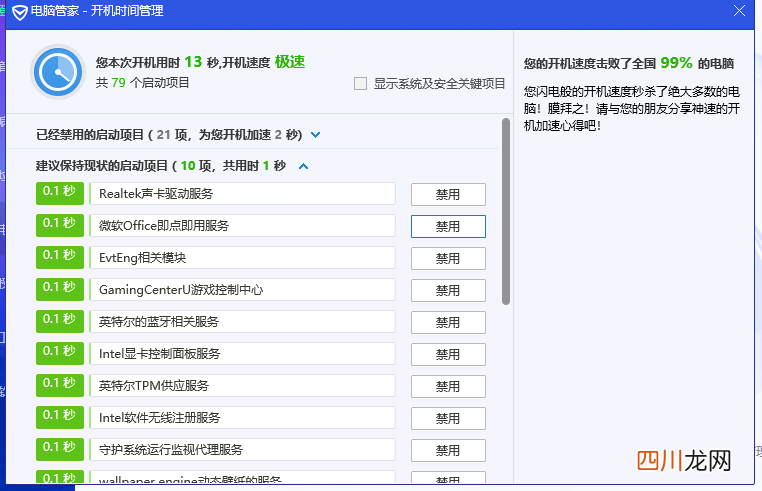Click the startup list vertical scrollbar
The image size is (762, 491).
tap(506, 211)
